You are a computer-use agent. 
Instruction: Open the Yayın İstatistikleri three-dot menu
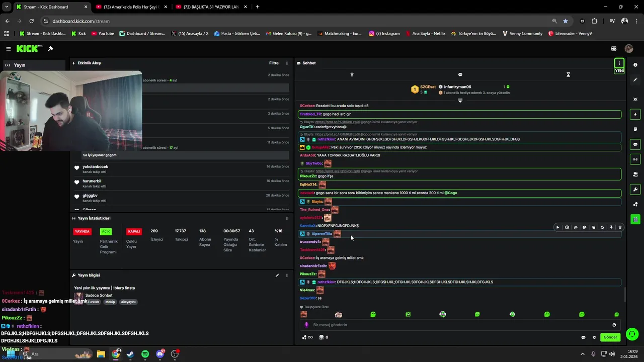[x=287, y=218]
